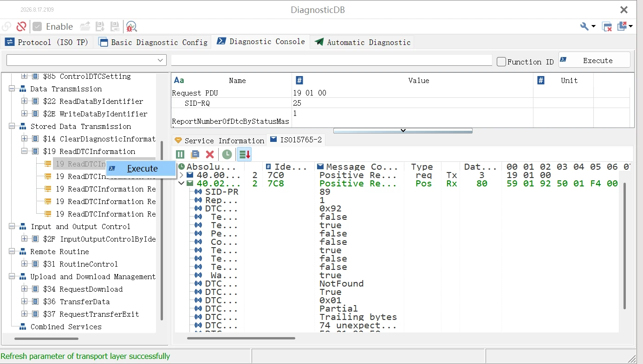
Task: Choose Execute from the context menu
Action: pyautogui.click(x=141, y=168)
